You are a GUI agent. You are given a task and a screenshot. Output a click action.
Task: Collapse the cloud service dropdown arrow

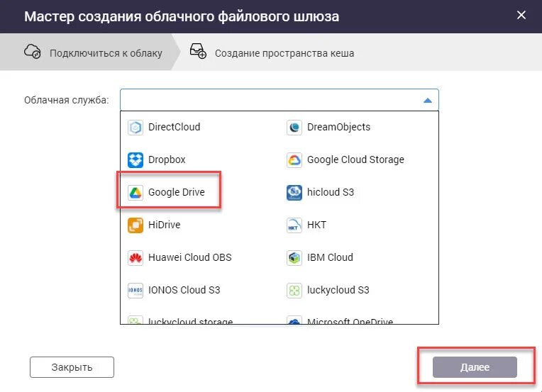pos(428,100)
